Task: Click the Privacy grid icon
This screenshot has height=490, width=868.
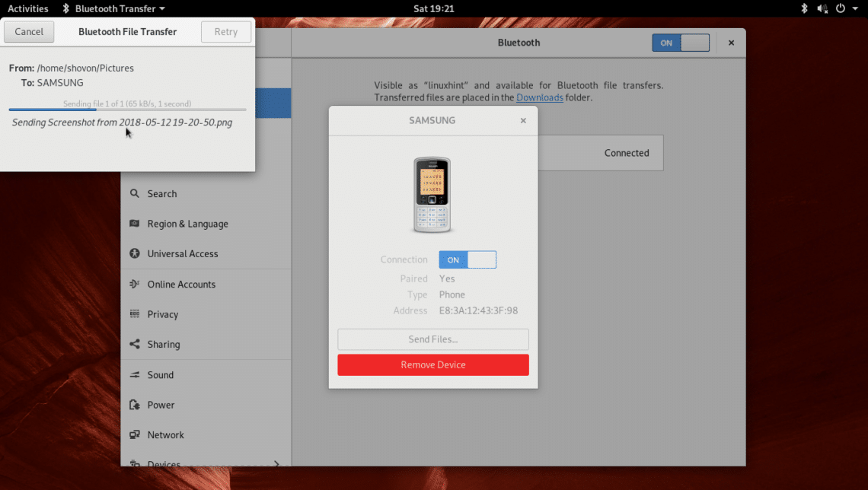Action: [134, 313]
